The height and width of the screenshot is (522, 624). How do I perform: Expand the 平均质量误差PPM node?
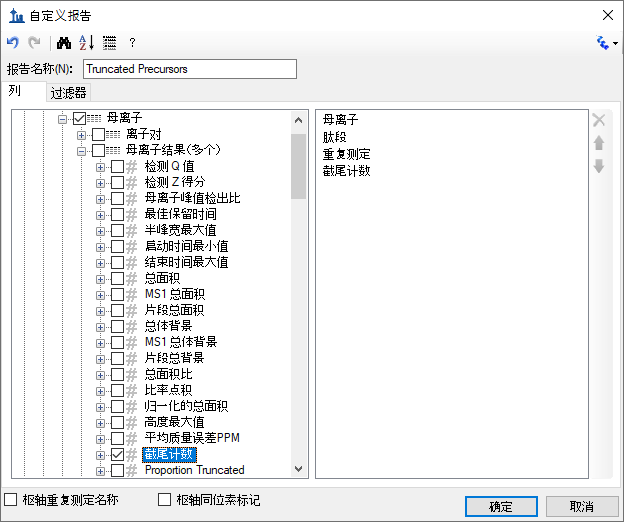(100, 439)
